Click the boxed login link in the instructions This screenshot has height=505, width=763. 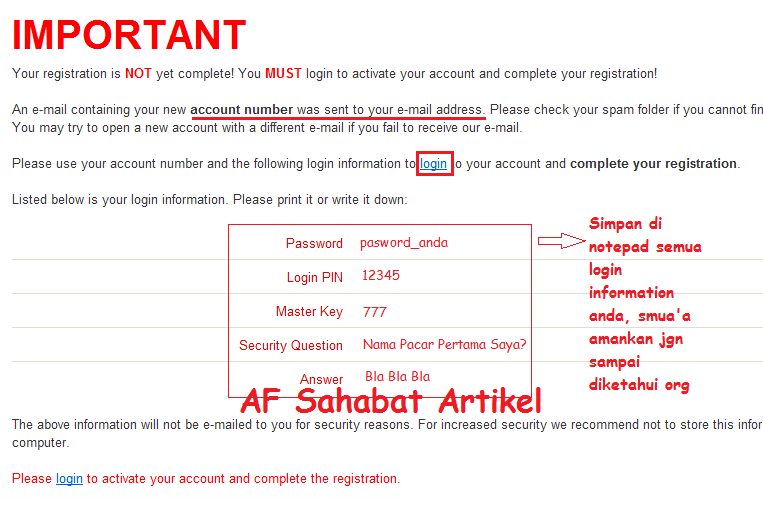point(433,164)
